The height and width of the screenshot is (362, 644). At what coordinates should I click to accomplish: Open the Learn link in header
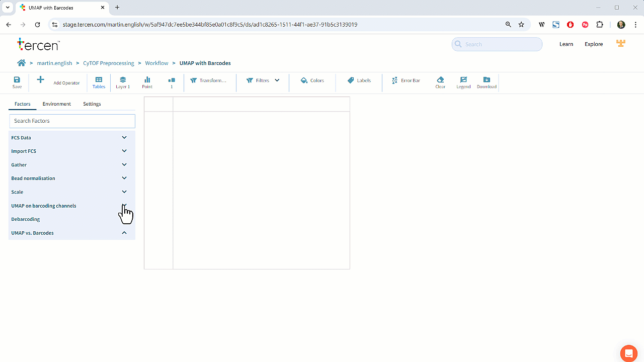click(x=566, y=44)
